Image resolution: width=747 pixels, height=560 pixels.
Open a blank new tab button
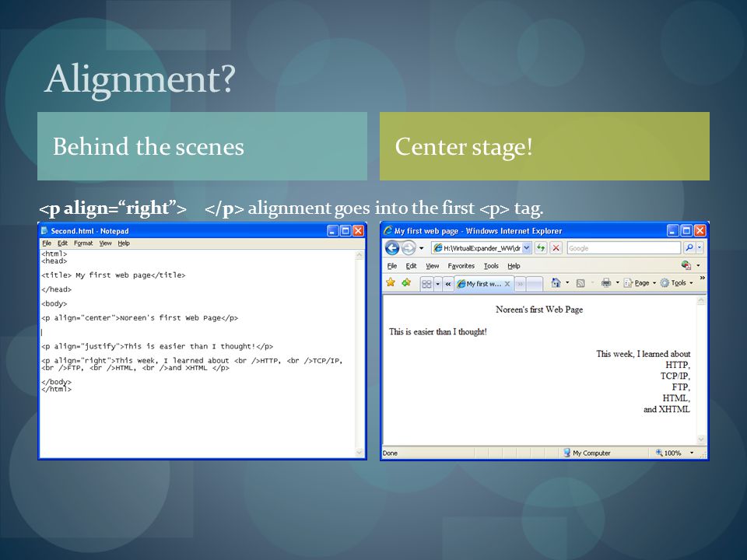(535, 284)
